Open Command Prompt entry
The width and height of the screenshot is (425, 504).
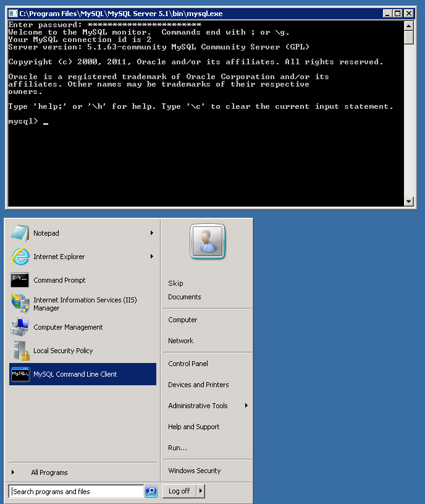pos(83,280)
